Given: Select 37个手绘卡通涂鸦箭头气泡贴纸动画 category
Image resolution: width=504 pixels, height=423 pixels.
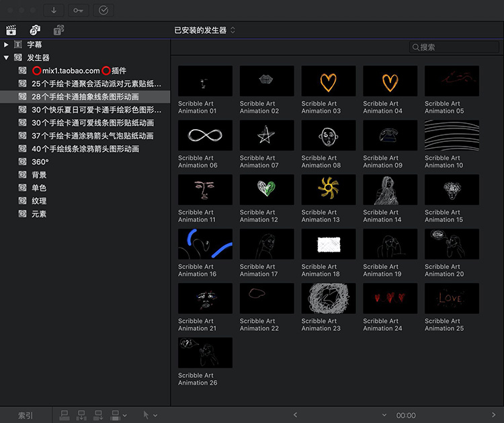Looking at the screenshot, I should click(85, 136).
